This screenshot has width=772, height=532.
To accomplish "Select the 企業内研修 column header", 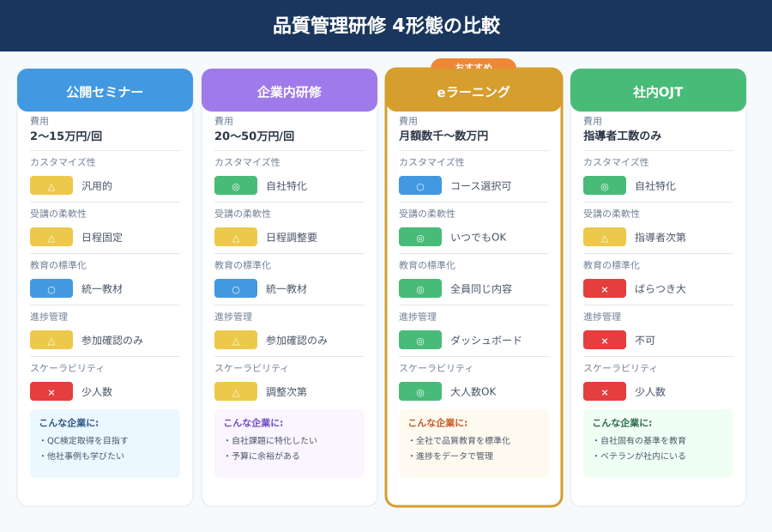I will click(x=289, y=91).
